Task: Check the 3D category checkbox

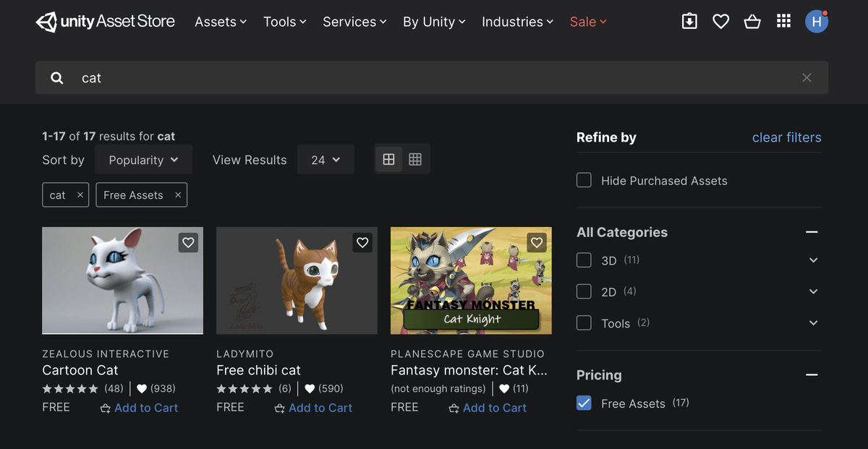Action: coord(584,260)
